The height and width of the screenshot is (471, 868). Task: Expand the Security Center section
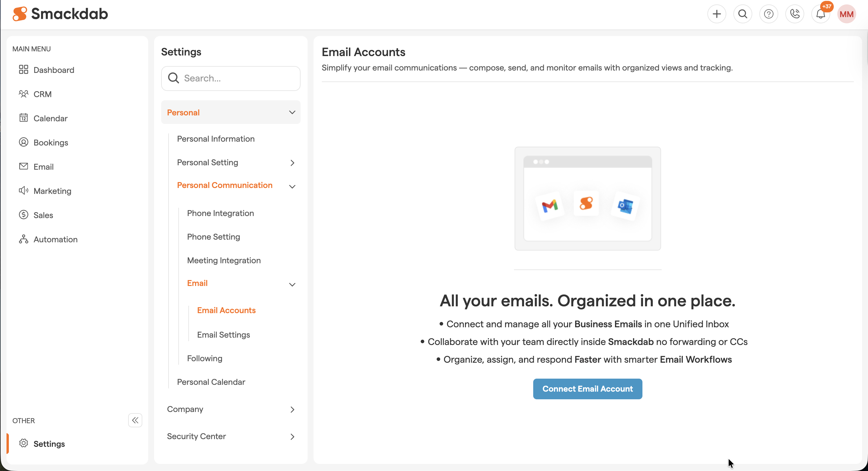(292, 437)
